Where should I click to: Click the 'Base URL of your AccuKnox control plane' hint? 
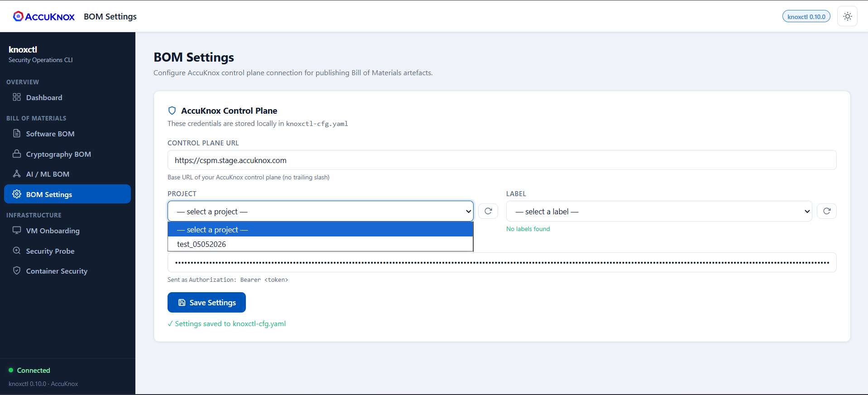(x=249, y=177)
